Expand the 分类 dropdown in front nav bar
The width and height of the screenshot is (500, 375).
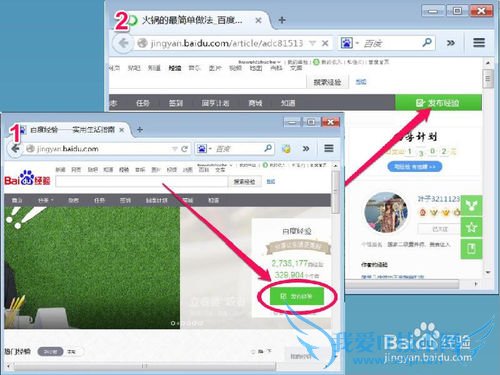tap(46, 200)
